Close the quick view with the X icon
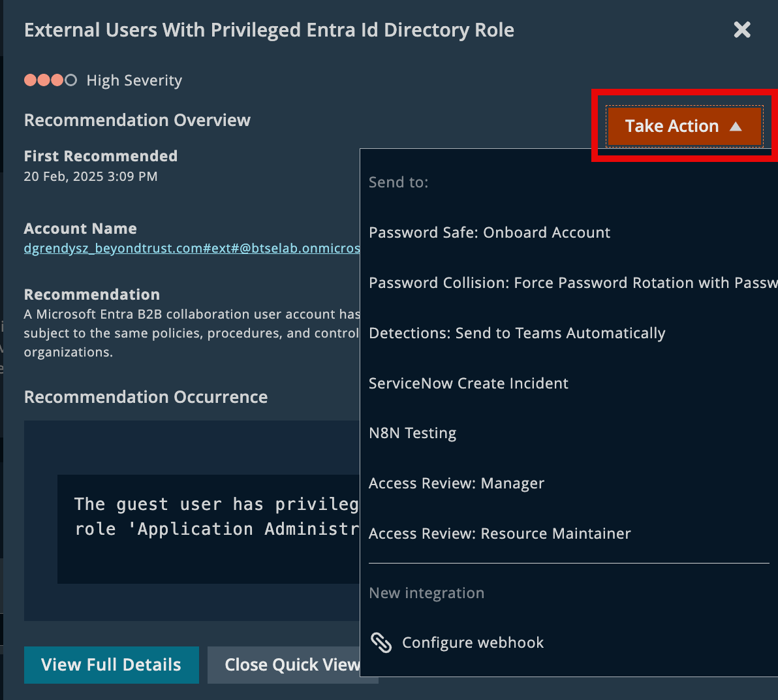 [x=742, y=30]
